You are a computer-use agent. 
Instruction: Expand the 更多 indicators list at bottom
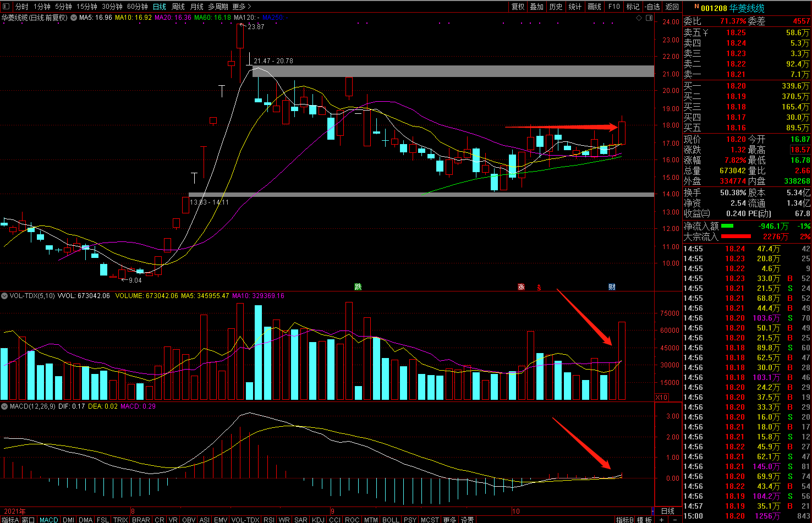pyautogui.click(x=450, y=520)
